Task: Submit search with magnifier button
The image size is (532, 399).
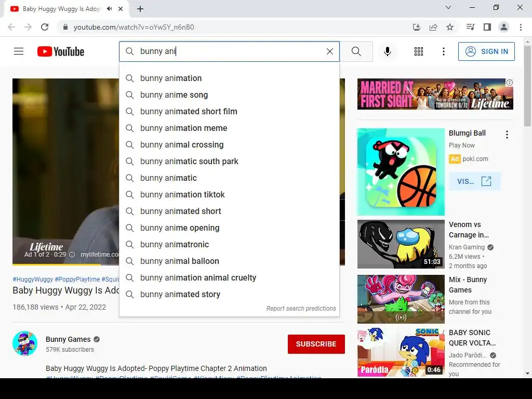Action: pyautogui.click(x=356, y=51)
